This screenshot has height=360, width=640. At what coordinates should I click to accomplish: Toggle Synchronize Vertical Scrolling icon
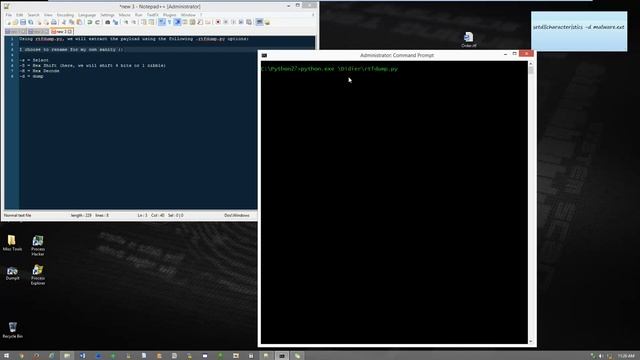(144, 22)
